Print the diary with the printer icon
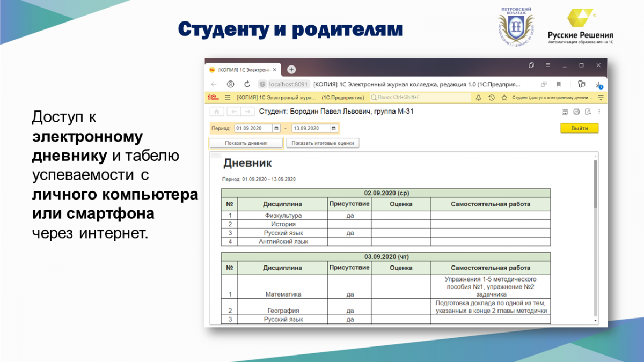 (x=576, y=112)
